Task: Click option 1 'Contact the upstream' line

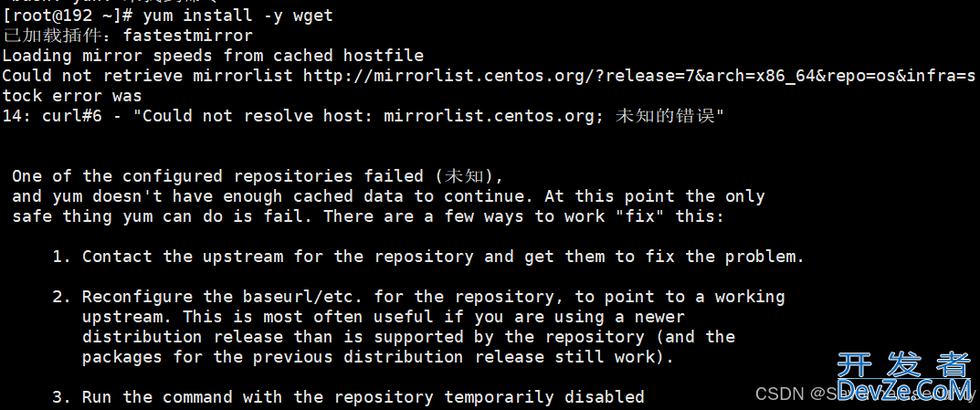Action: (x=428, y=257)
